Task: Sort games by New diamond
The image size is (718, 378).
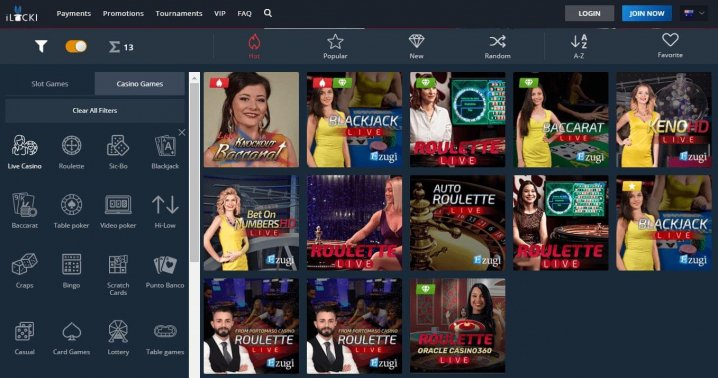Action: tap(416, 46)
